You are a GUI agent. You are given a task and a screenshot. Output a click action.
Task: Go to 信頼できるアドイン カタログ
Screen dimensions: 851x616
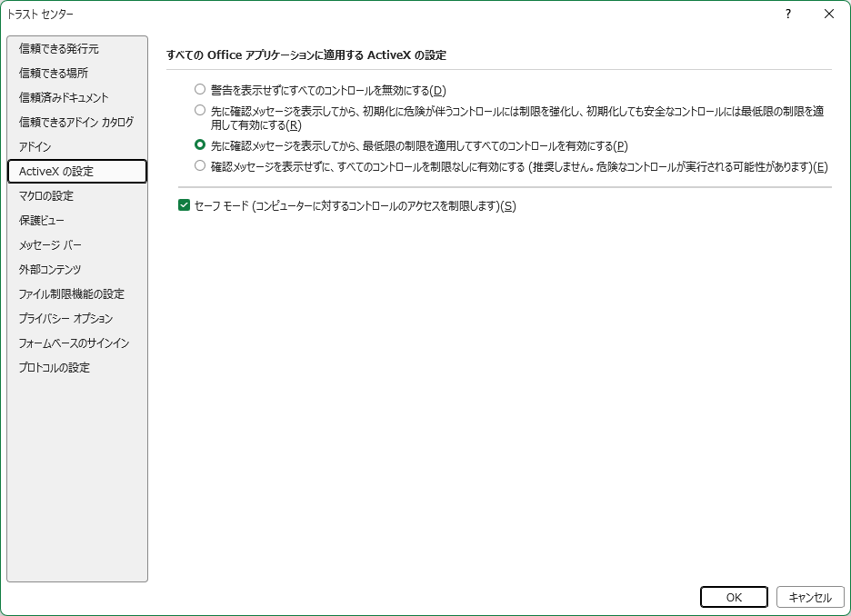[x=77, y=122]
